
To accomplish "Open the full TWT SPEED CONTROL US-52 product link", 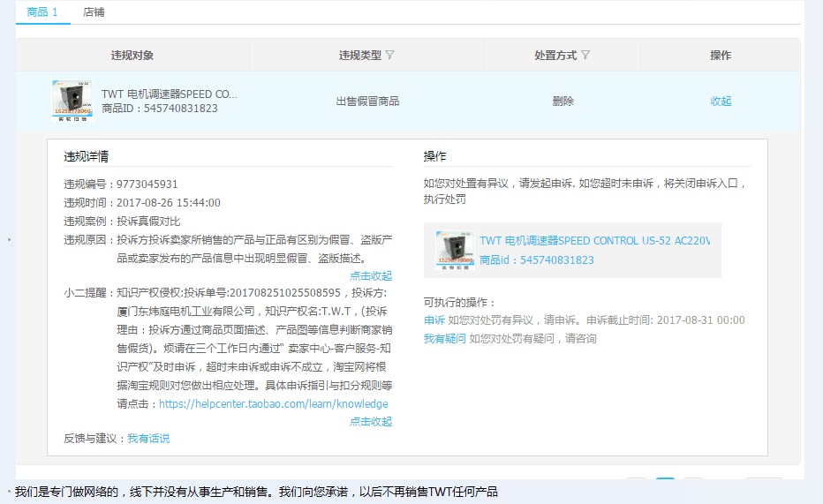I will click(x=594, y=241).
